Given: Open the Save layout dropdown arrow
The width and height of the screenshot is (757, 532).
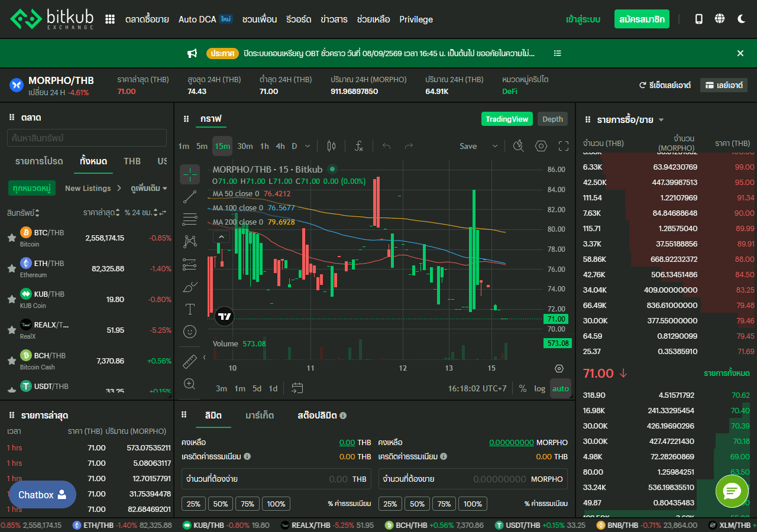Looking at the screenshot, I should tap(494, 146).
